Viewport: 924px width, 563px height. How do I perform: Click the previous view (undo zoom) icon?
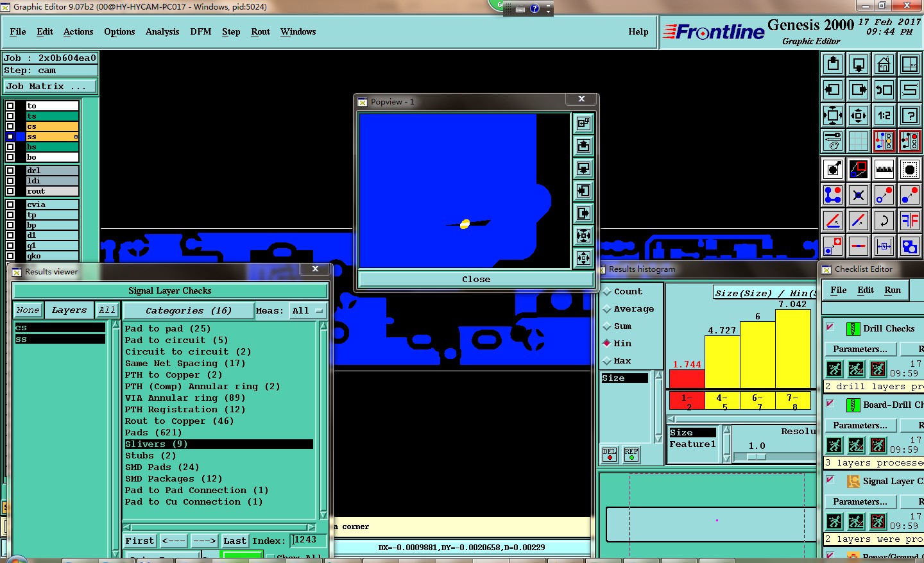pos(884,90)
